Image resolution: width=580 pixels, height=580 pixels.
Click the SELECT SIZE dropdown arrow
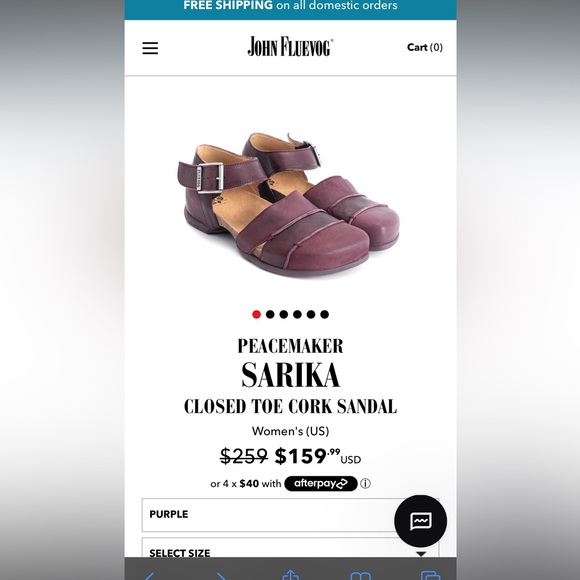[x=421, y=553]
